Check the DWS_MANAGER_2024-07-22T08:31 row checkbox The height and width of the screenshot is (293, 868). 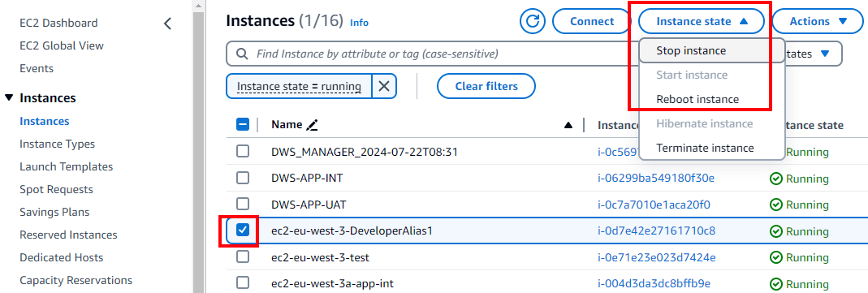[243, 152]
